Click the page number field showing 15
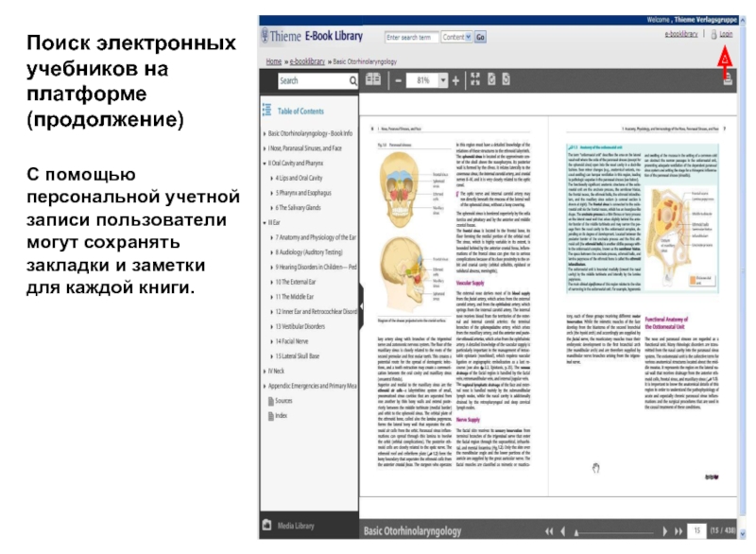The image size is (756, 554). 696,531
